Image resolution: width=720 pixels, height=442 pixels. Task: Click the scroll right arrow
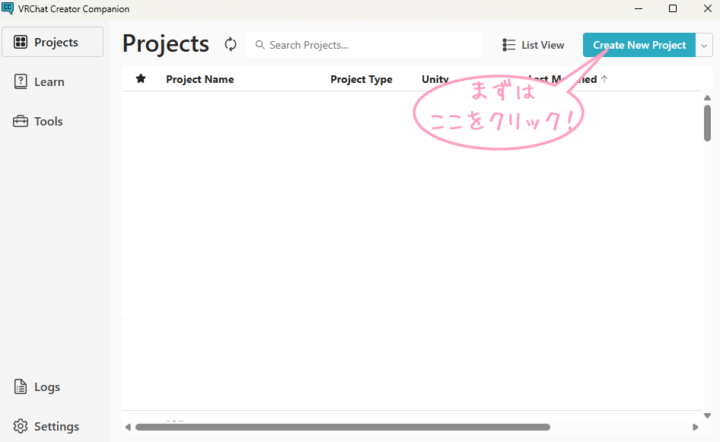pyautogui.click(x=695, y=427)
